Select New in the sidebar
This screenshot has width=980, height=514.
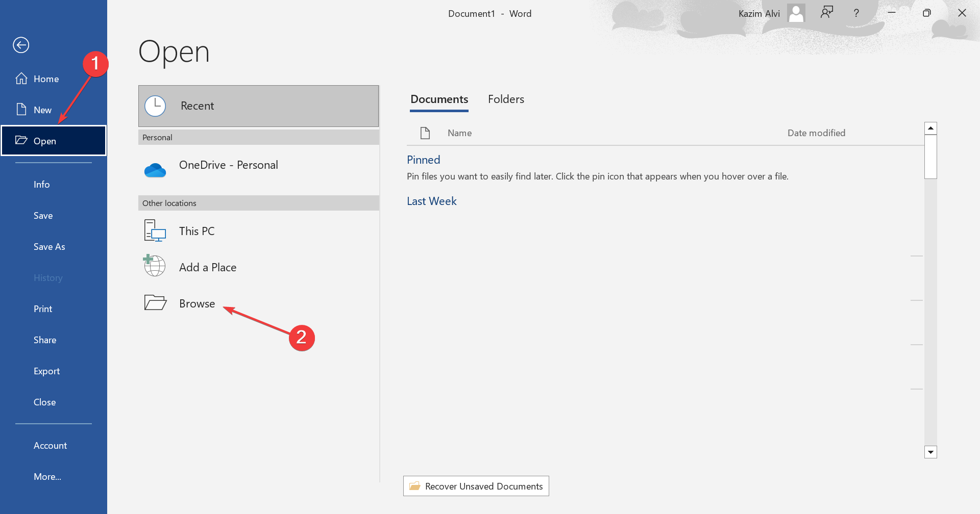click(x=53, y=110)
